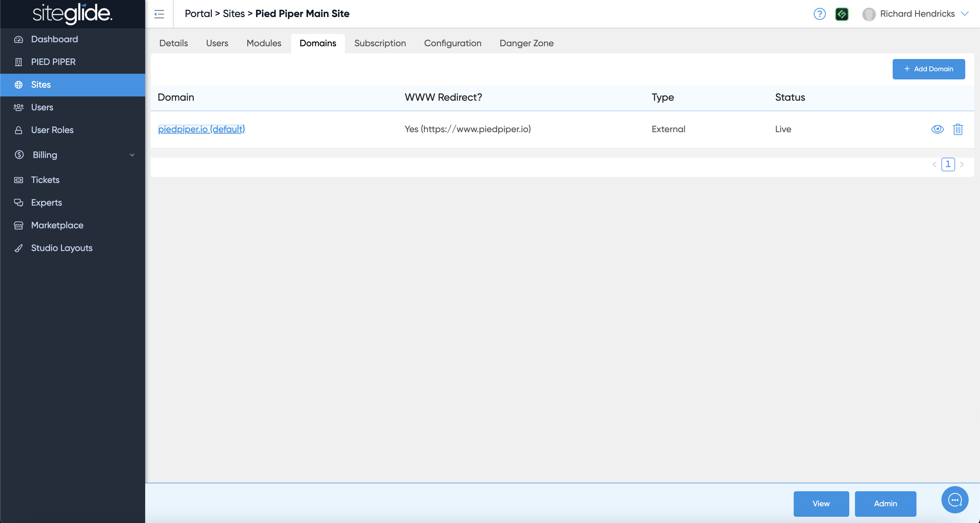This screenshot has width=980, height=523.
Task: Click the Admin button at bottom
Action: pos(885,504)
